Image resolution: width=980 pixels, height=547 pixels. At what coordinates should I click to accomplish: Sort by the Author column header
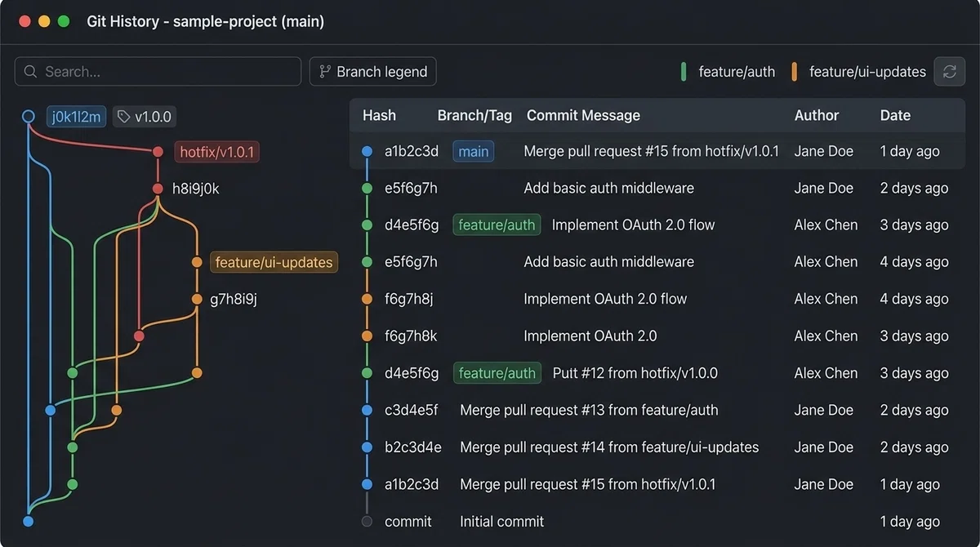pyautogui.click(x=817, y=115)
